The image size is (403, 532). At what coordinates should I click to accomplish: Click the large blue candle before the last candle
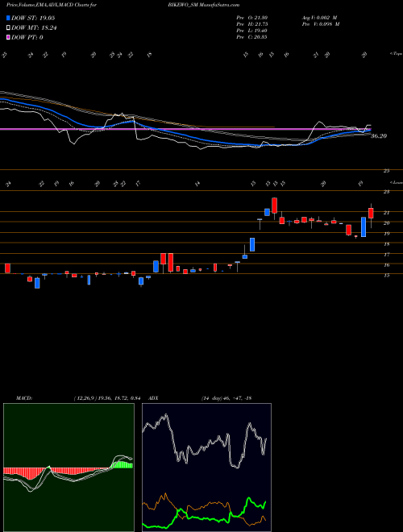point(364,227)
